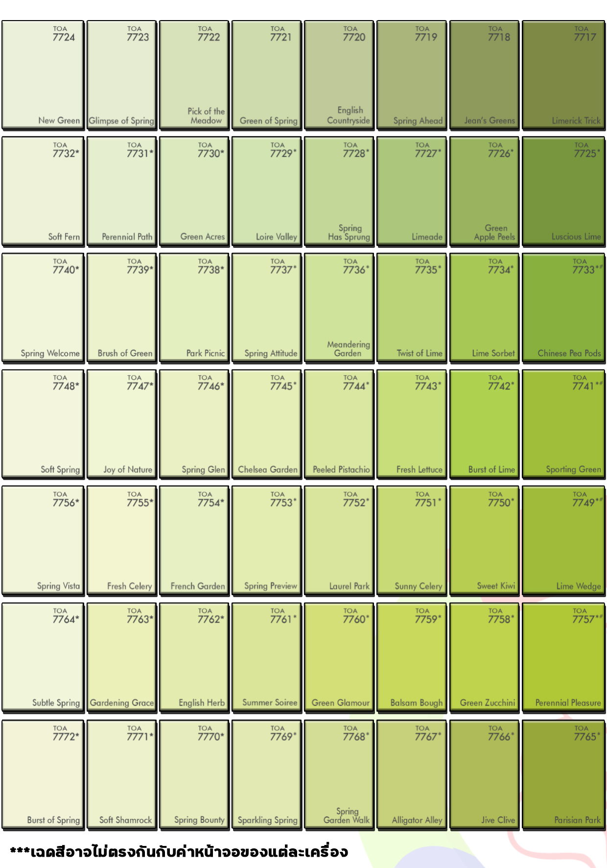This screenshot has height=868, width=607.
Task: Select the Fresh Celery 7755 swatch
Action: coord(122,541)
